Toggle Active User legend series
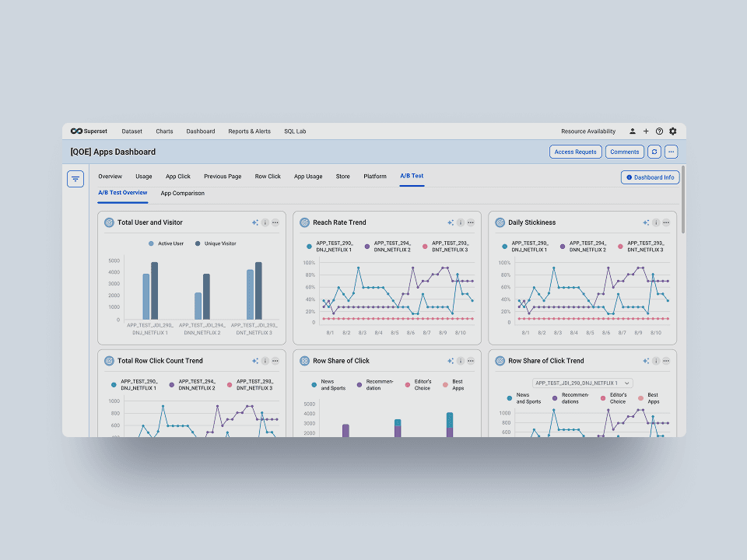The height and width of the screenshot is (560, 747). [x=166, y=243]
